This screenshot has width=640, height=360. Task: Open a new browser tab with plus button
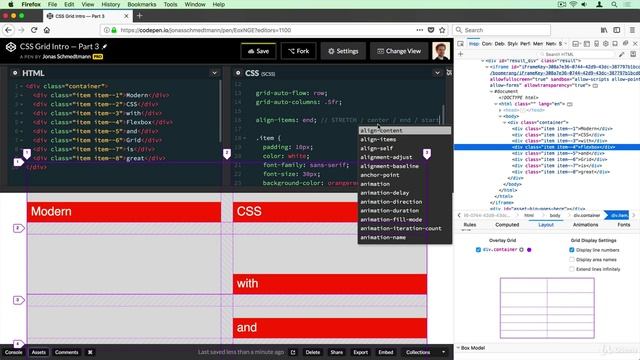tap(140, 16)
